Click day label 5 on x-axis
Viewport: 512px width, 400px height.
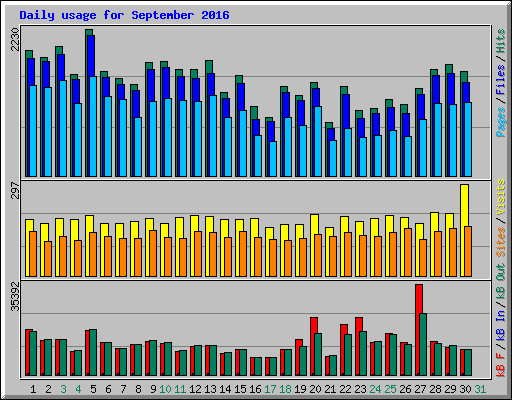pyautogui.click(x=93, y=389)
